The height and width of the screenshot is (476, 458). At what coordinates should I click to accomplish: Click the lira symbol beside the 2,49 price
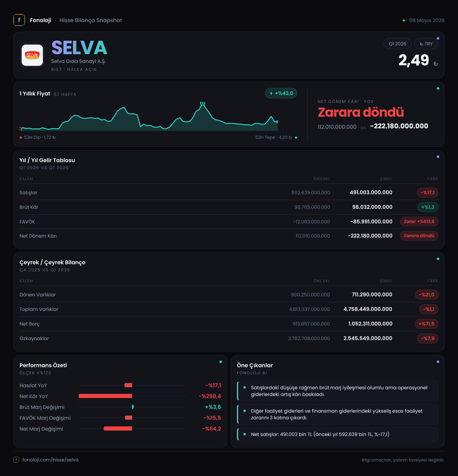pos(436,63)
